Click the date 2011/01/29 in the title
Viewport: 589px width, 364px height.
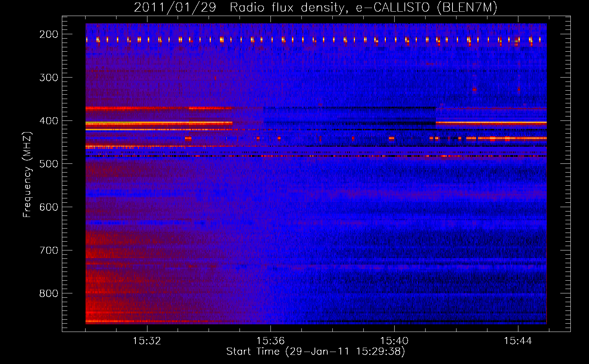pos(175,7)
